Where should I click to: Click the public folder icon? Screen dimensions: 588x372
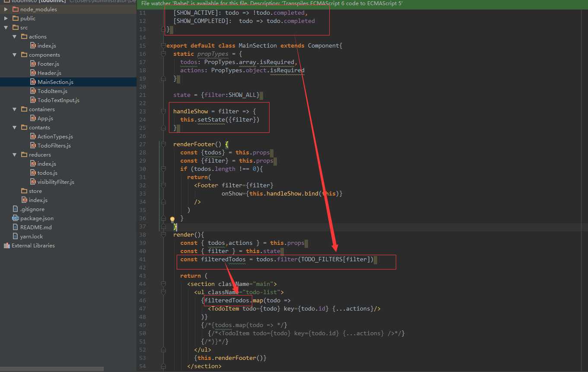(16, 18)
